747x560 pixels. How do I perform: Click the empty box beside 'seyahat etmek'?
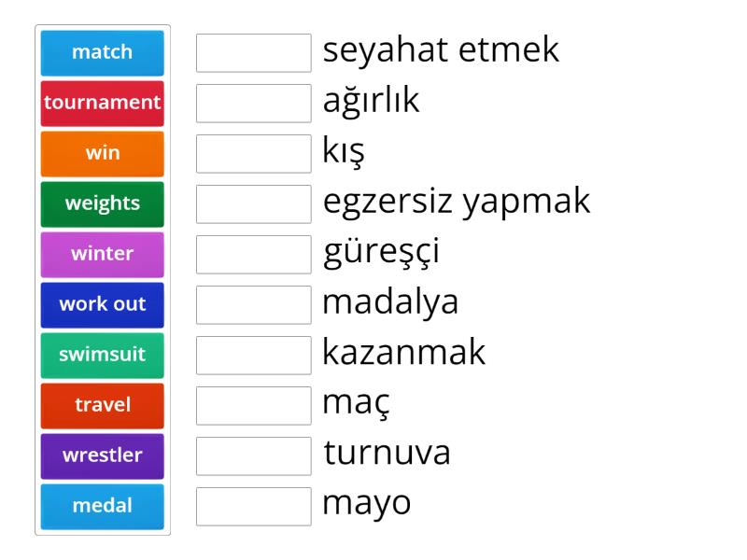pos(254,53)
